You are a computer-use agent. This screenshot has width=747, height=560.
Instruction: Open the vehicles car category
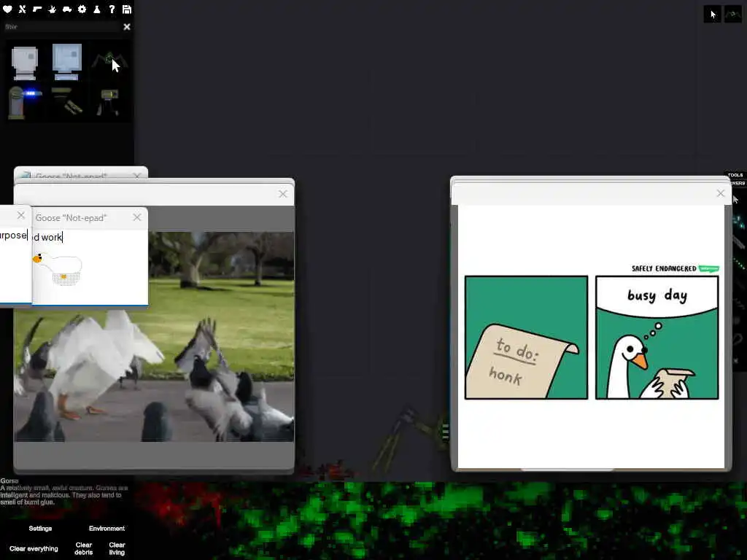pos(67,9)
